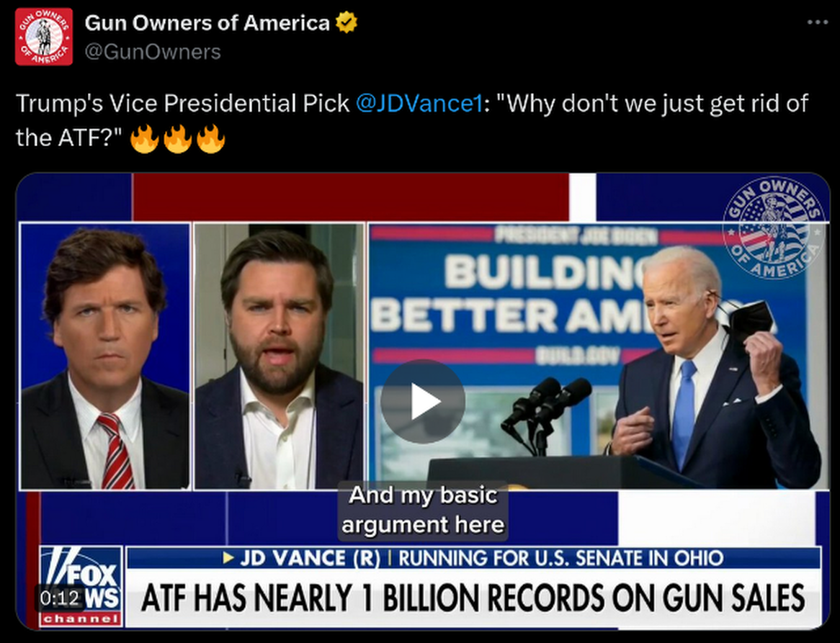This screenshot has height=643, width=840.
Task: Click the panel with the red striped tie man
Action: pos(105,356)
